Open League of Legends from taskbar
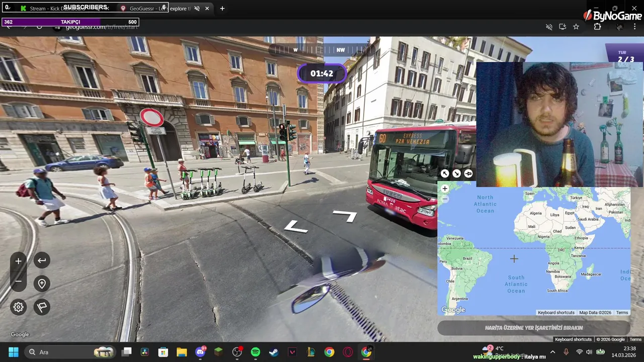Image resolution: width=644 pixels, height=362 pixels. 310,352
